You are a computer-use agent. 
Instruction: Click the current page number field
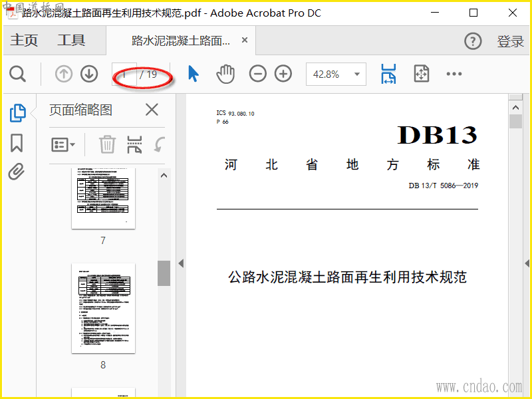point(124,74)
